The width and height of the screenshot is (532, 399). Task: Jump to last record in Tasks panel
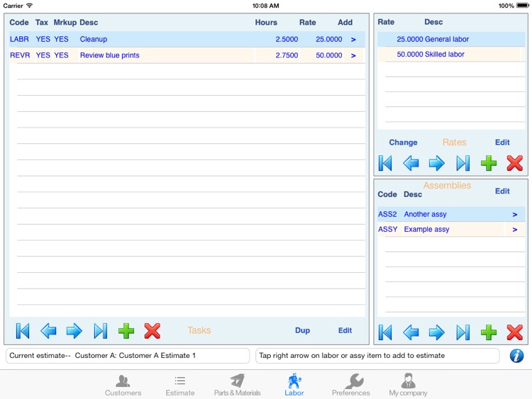click(101, 331)
